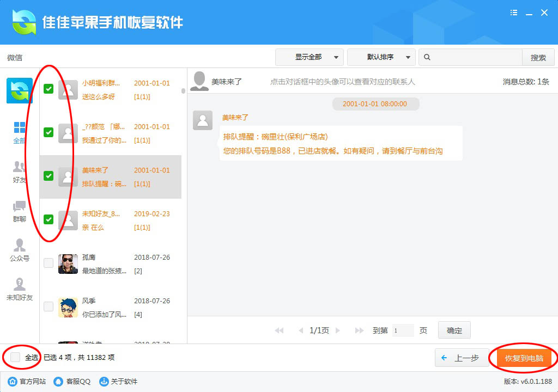
Task: Click 已选 4 项 selection count text
Action: coord(58,357)
